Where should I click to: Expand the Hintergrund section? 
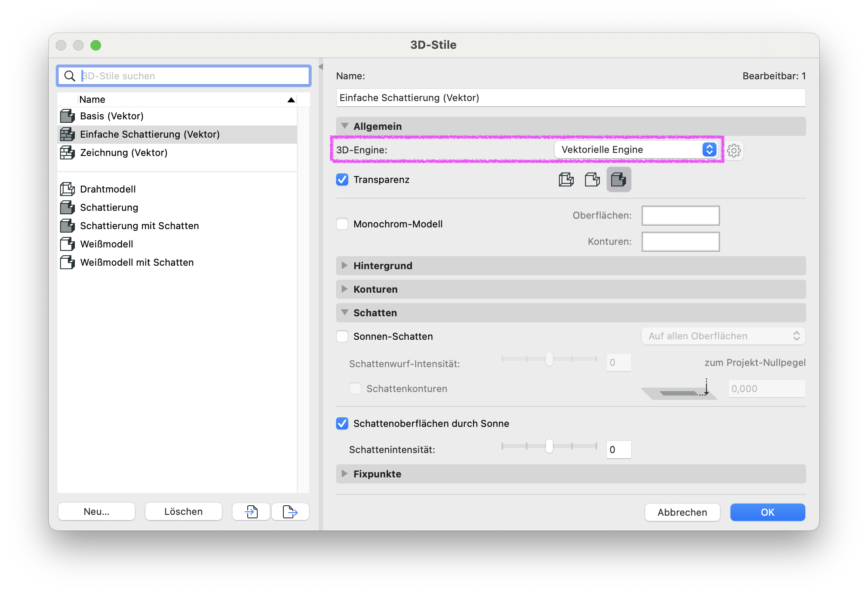coord(345,265)
